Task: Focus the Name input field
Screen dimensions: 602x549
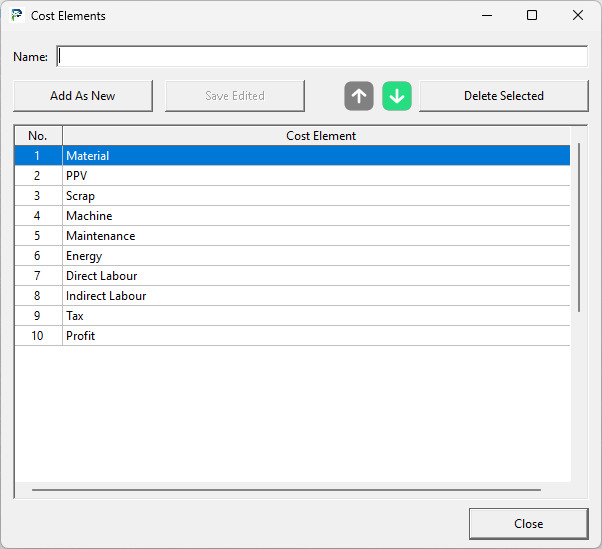Action: pos(322,56)
